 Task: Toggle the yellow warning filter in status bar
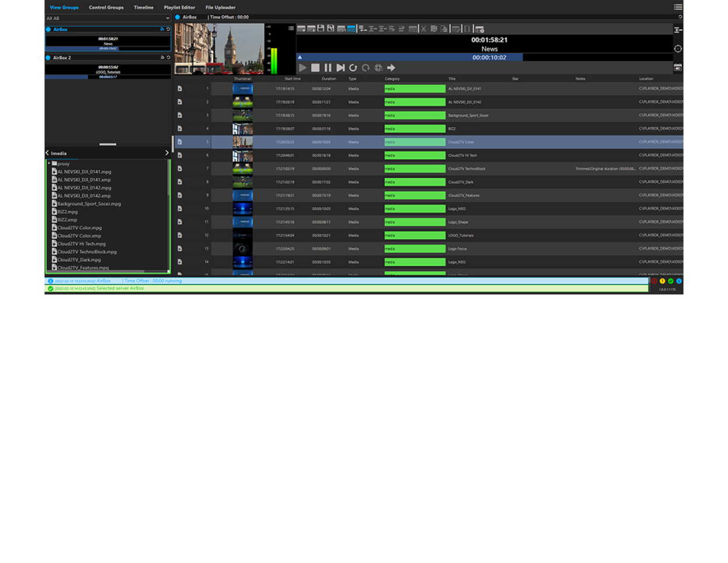tap(662, 281)
